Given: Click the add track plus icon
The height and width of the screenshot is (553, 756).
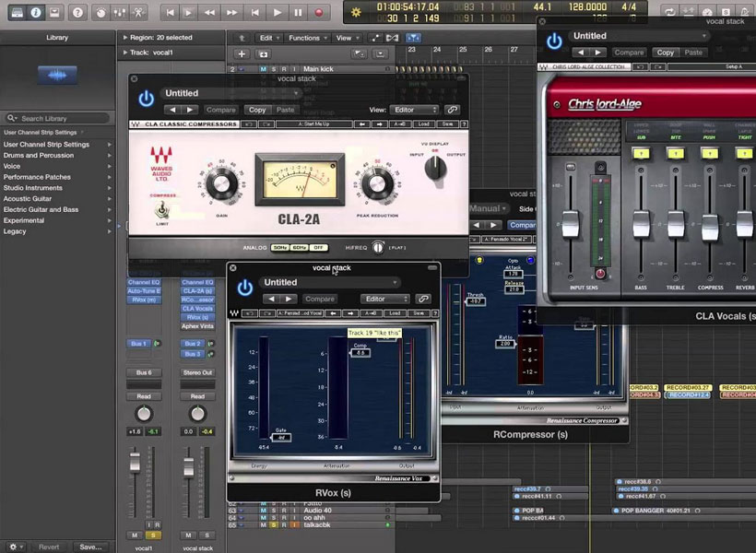Looking at the screenshot, I should pos(242,54).
